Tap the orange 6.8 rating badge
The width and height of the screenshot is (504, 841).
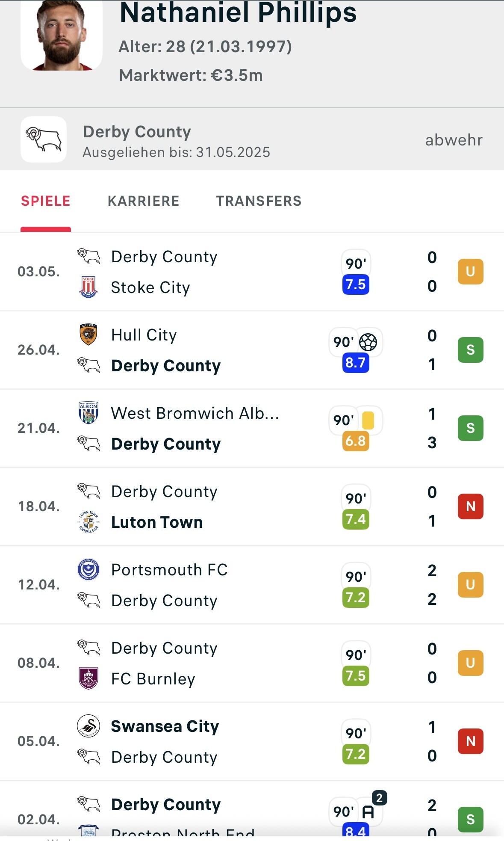[x=356, y=441]
